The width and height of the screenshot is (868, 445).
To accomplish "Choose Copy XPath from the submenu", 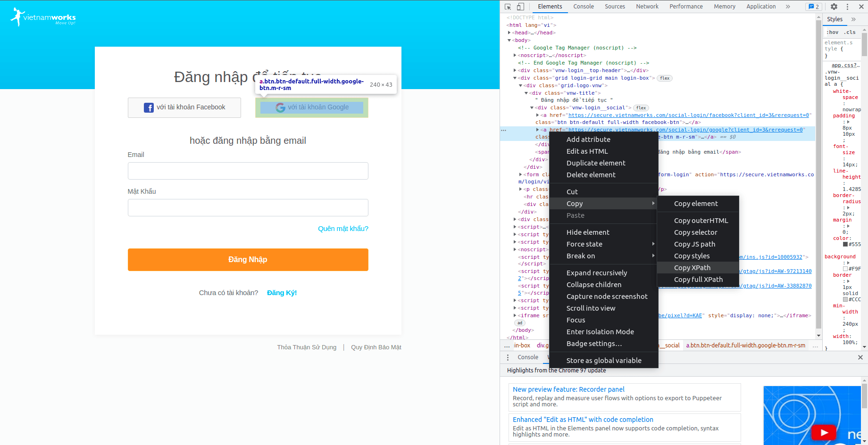I will pyautogui.click(x=692, y=267).
